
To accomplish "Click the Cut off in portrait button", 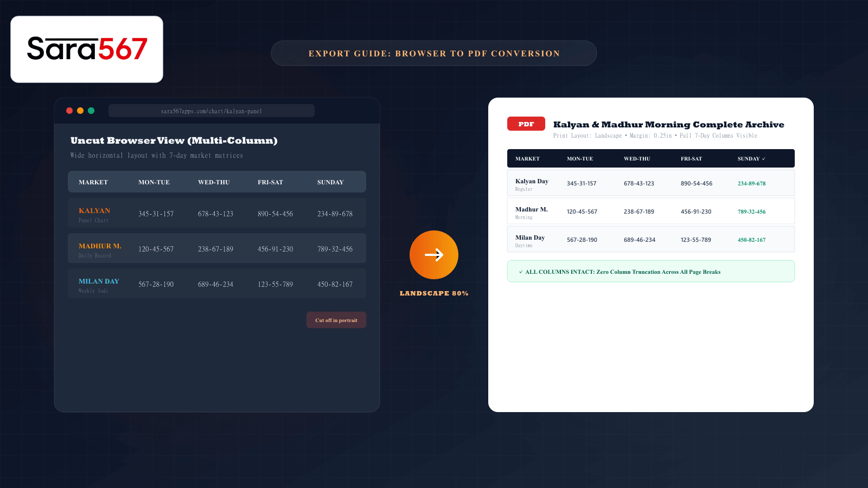I will pos(336,320).
